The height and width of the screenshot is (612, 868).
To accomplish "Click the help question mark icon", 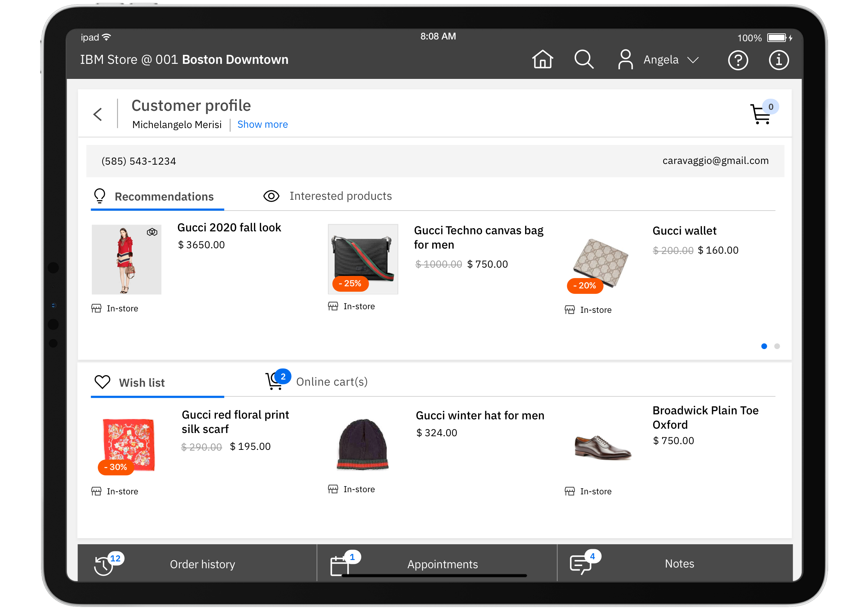I will coord(737,61).
